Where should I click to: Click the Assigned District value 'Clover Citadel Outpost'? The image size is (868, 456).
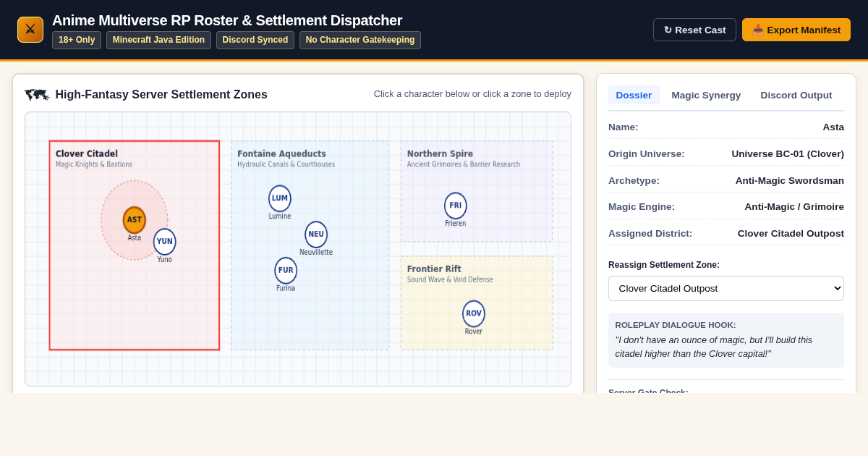[791, 233]
